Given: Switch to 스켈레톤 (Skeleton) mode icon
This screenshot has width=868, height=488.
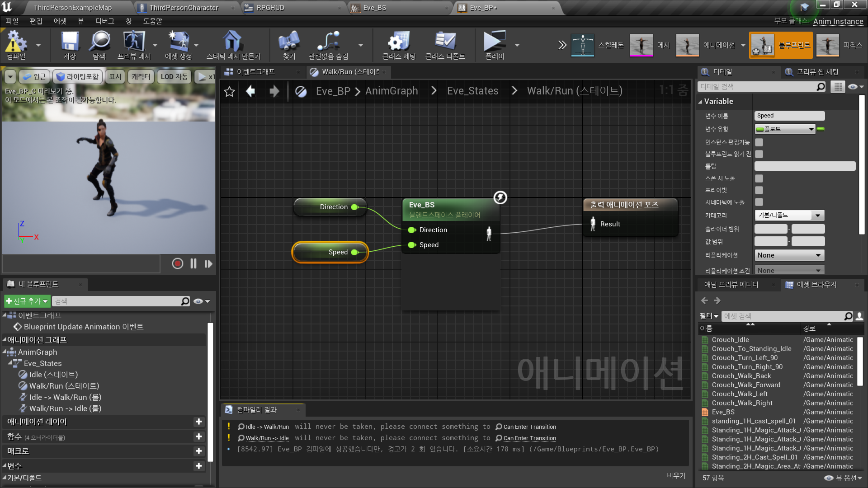Looking at the screenshot, I should (x=583, y=45).
